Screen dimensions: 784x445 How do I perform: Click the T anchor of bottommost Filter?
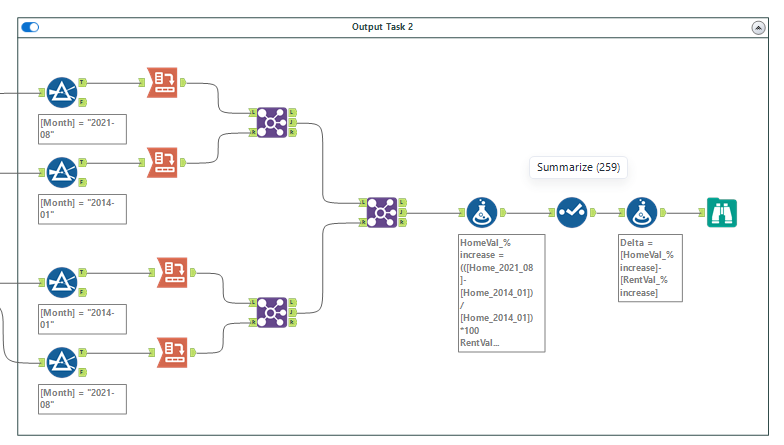pyautogui.click(x=82, y=352)
